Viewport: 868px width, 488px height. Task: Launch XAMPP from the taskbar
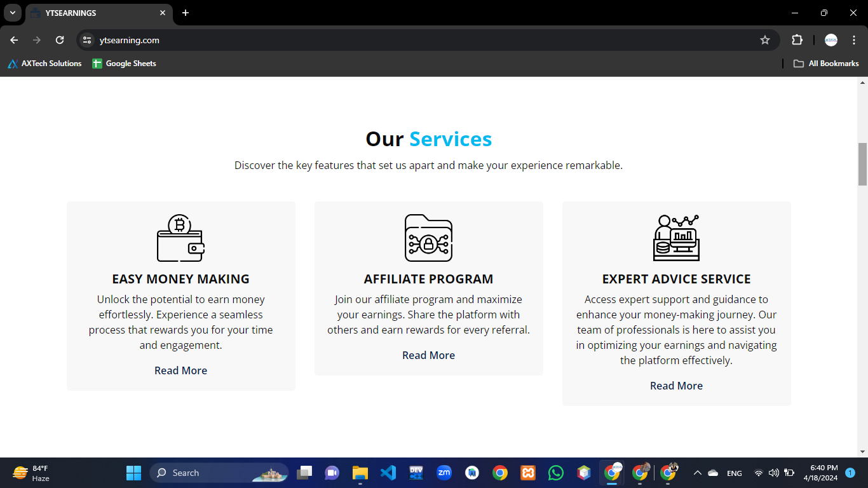pos(528,473)
